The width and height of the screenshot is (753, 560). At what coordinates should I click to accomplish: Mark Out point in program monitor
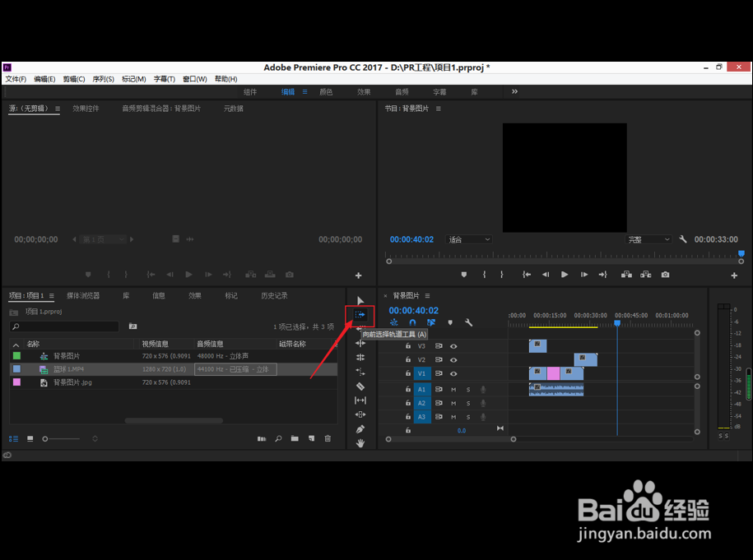click(x=502, y=275)
